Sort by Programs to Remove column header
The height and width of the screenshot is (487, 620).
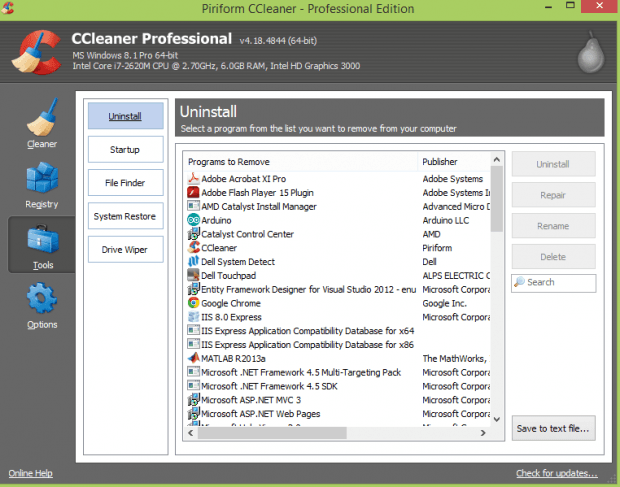pos(301,162)
